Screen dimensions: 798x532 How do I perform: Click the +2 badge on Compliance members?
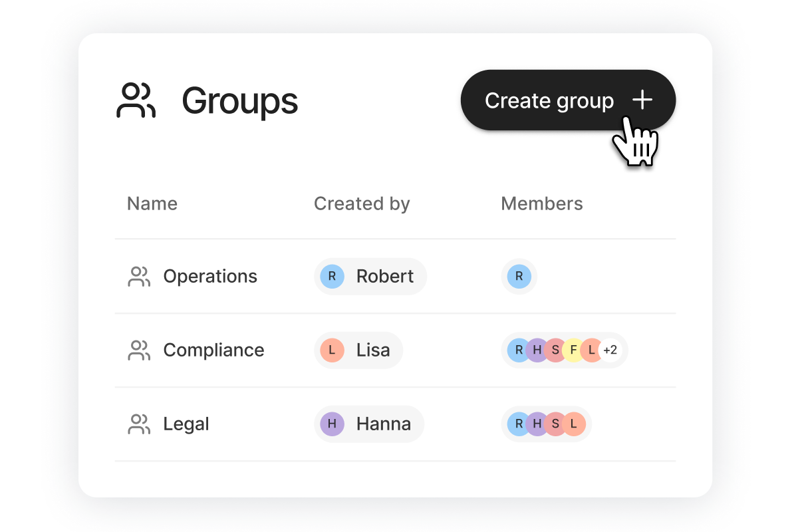610,350
